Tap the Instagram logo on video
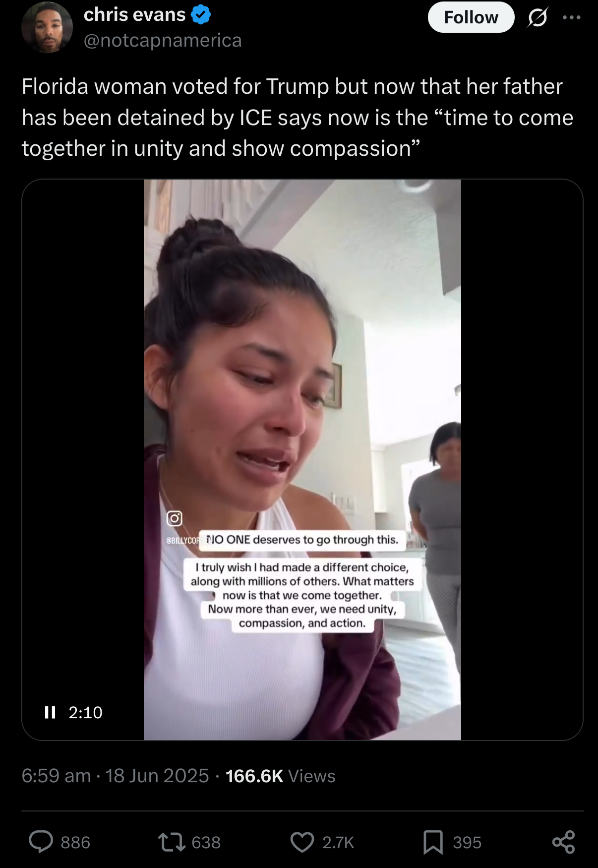Screen dimensions: 598x868 click(x=174, y=518)
